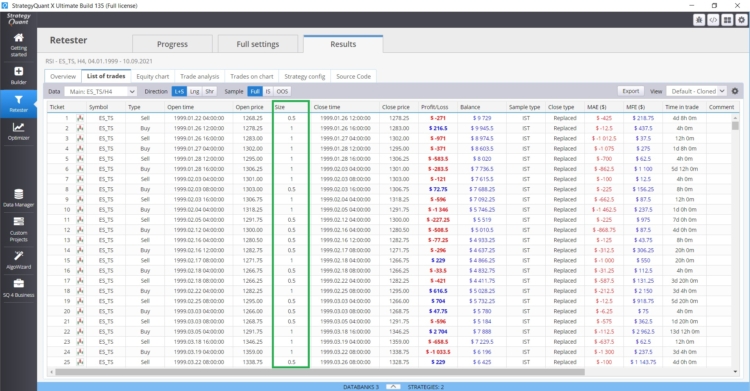This screenshot has height=391, width=750.
Task: Click chart icon for ticket 10
Action: [x=80, y=210]
